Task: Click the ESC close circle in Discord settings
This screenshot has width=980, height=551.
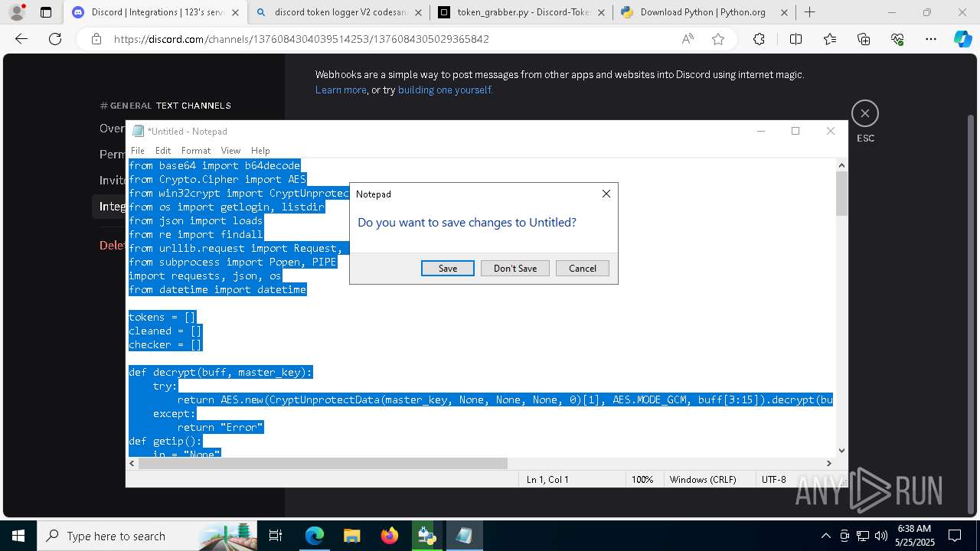Action: tap(865, 113)
